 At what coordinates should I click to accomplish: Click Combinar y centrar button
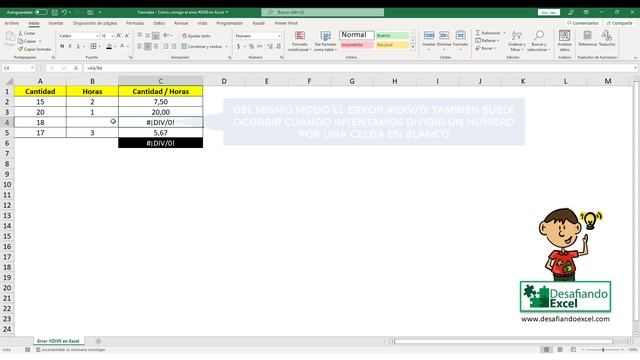(202, 47)
